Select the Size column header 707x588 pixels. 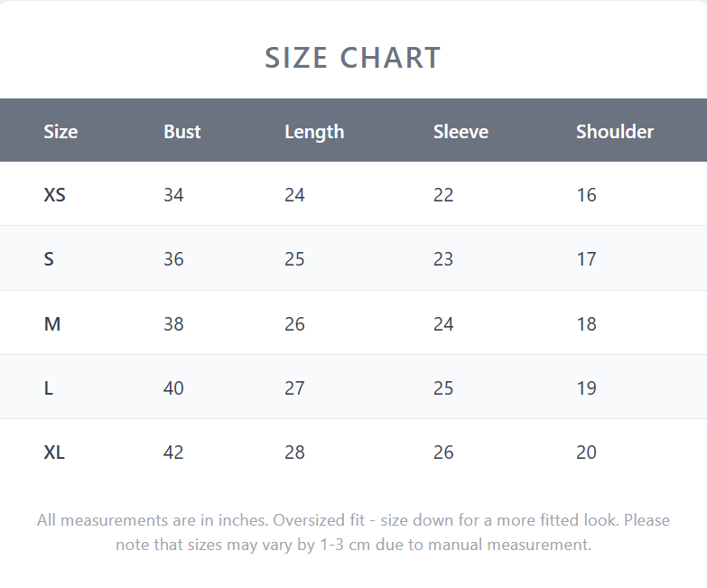click(60, 132)
